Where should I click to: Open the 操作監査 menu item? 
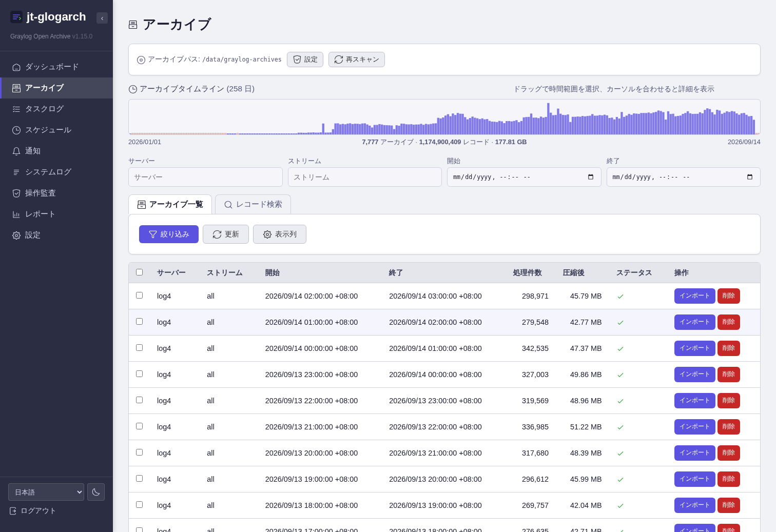[x=56, y=193]
